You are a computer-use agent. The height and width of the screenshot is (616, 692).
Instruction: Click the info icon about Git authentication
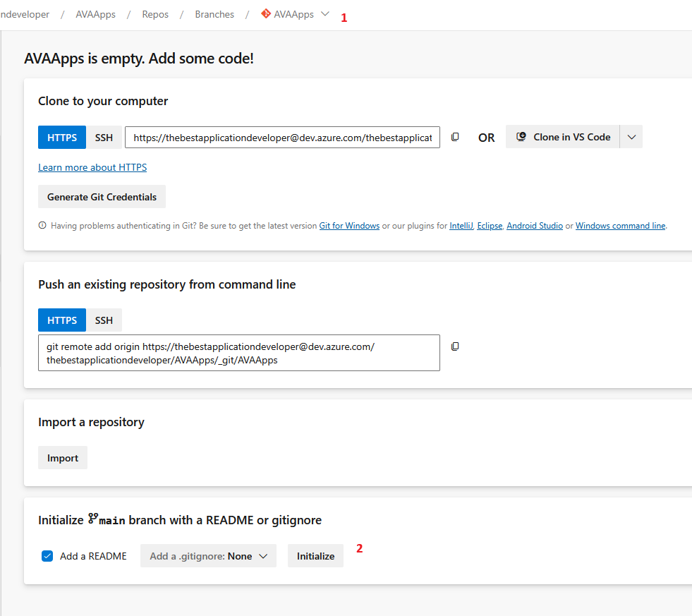click(42, 225)
